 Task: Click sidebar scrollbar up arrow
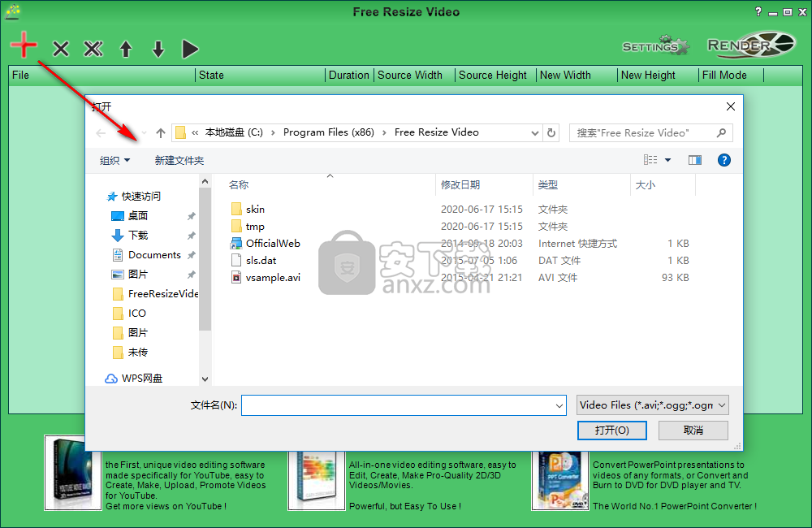(x=205, y=181)
